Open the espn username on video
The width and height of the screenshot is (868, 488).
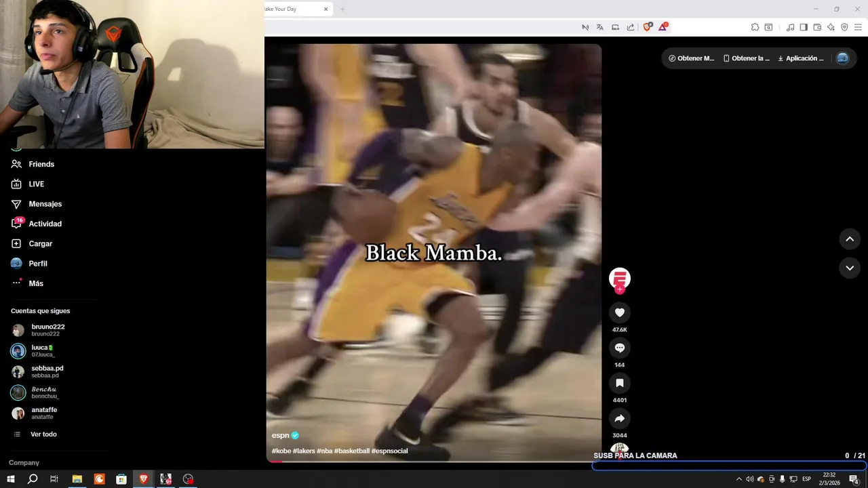point(280,435)
